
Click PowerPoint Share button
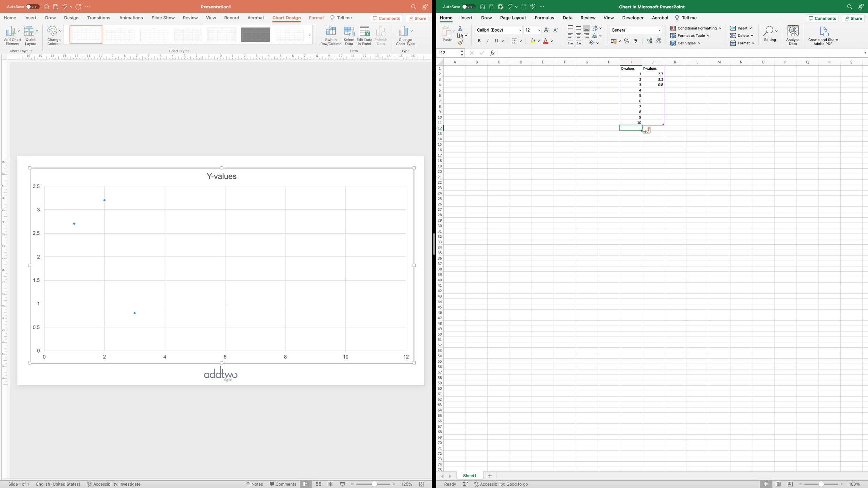(x=417, y=18)
